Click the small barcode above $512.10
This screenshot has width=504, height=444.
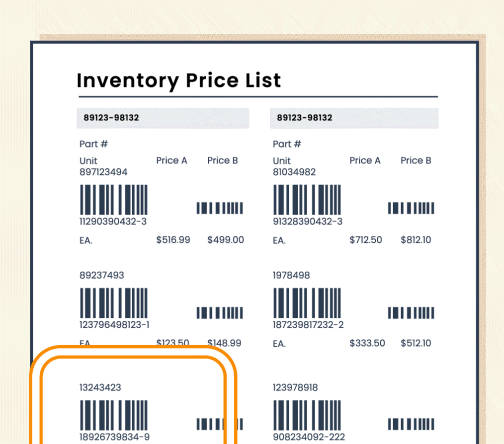pyautogui.click(x=411, y=313)
